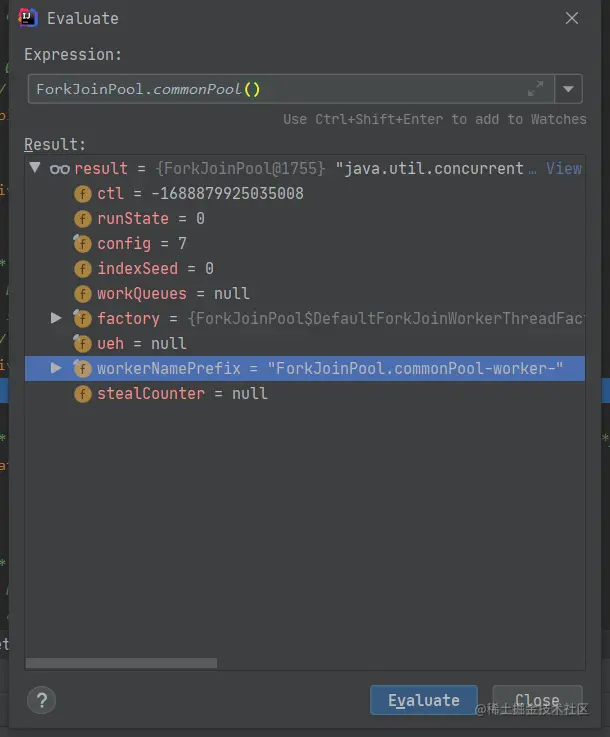Select the workQueues = null row
The width and height of the screenshot is (610, 737).
pyautogui.click(x=305, y=294)
